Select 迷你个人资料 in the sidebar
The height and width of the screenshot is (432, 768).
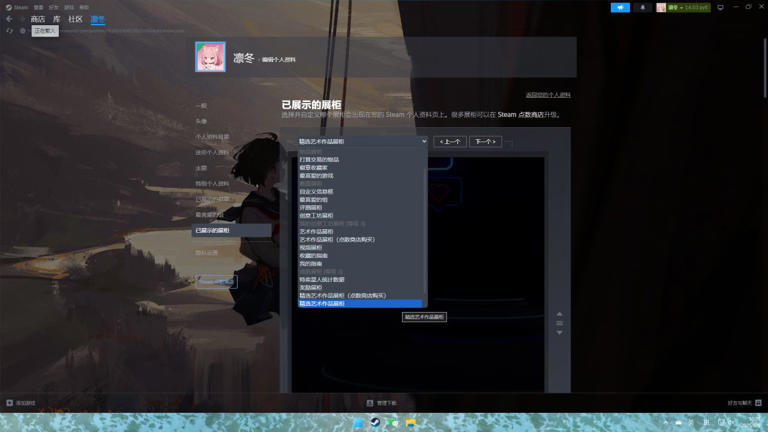[212, 152]
